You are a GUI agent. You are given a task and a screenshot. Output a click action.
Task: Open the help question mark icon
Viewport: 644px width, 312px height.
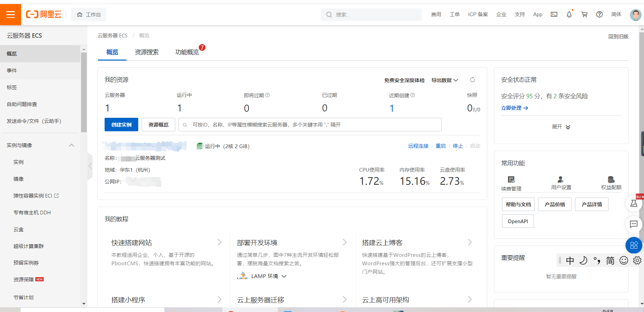tap(599, 14)
